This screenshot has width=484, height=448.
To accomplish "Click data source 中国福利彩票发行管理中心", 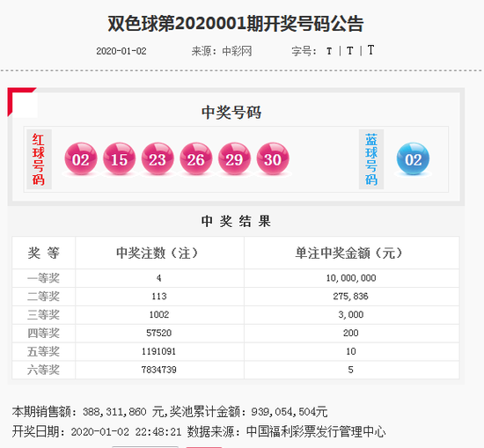I will (316, 431).
